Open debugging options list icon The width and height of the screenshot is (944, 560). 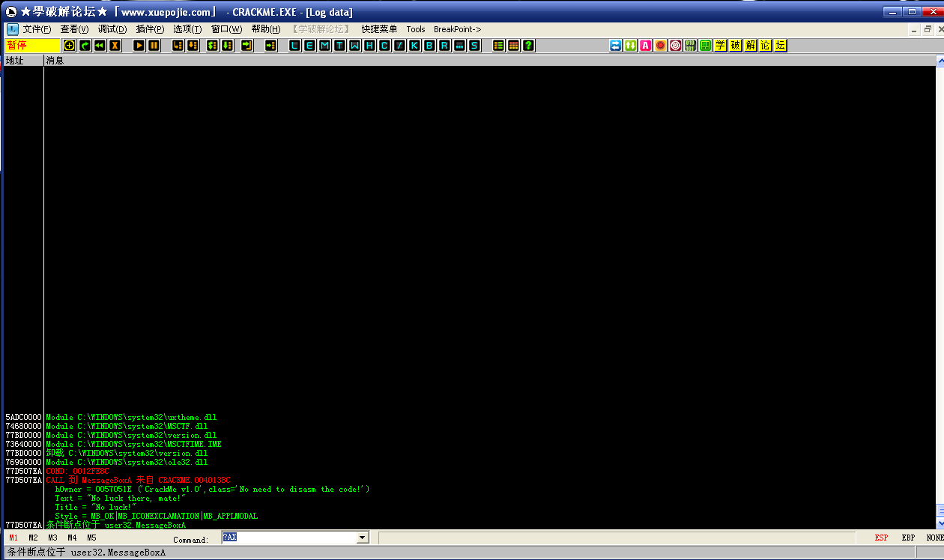pos(498,46)
